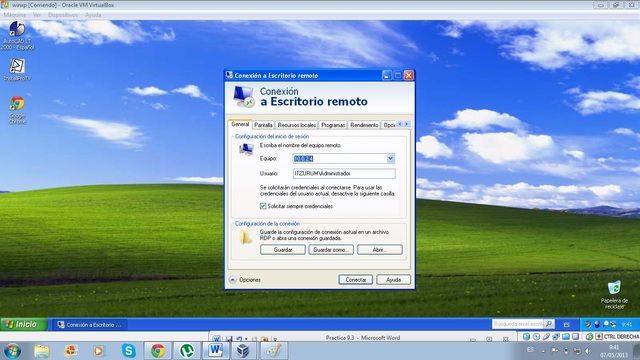Click the Ayuda button in dialog
Screen dimensions: 640x360
tap(393, 280)
